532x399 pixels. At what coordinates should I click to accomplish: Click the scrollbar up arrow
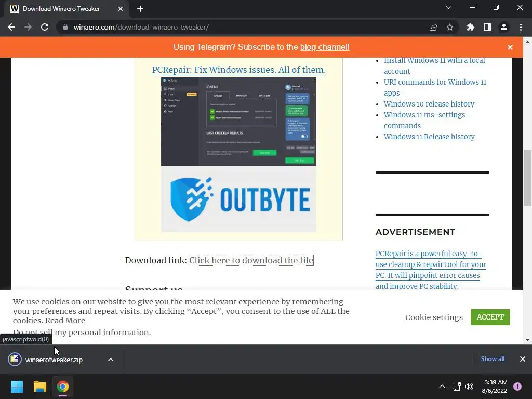(527, 42)
